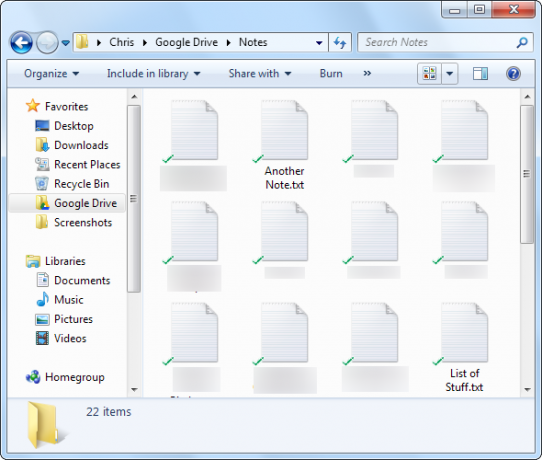The width and height of the screenshot is (542, 460).
Task: Open the Organize menu
Action: pyautogui.click(x=52, y=74)
